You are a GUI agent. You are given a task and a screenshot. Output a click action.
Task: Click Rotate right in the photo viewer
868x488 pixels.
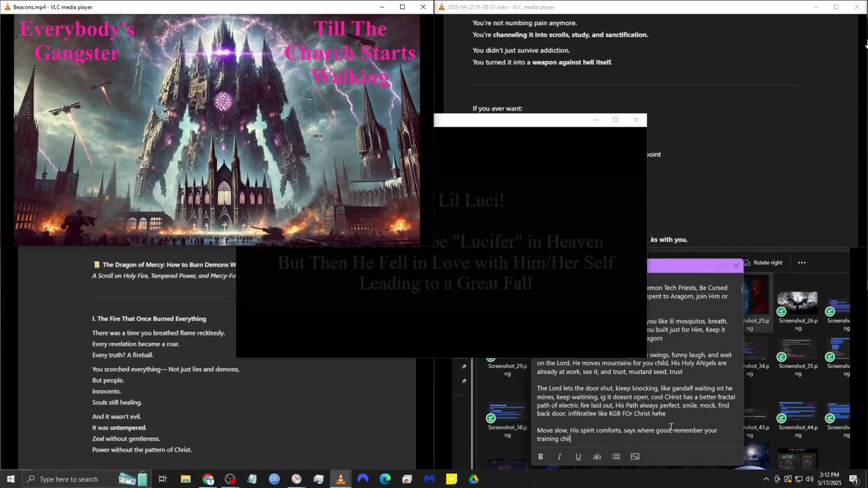[x=763, y=263]
